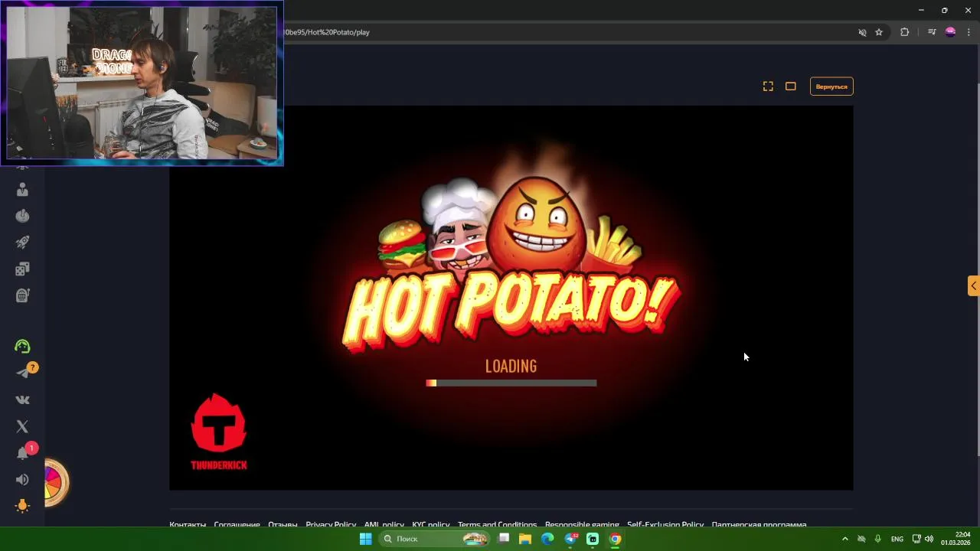Screen dimensions: 980x551
Task: Bookmark this page with the star icon
Action: 879,32
